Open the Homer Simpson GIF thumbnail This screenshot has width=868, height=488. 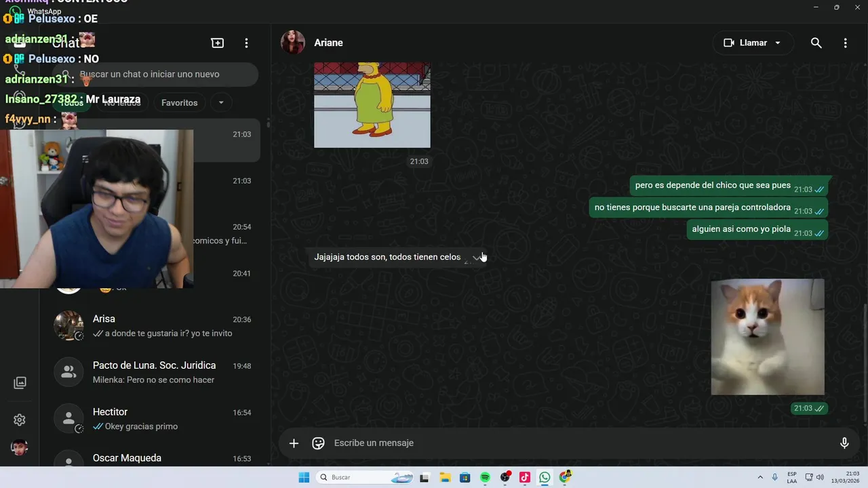point(372,105)
